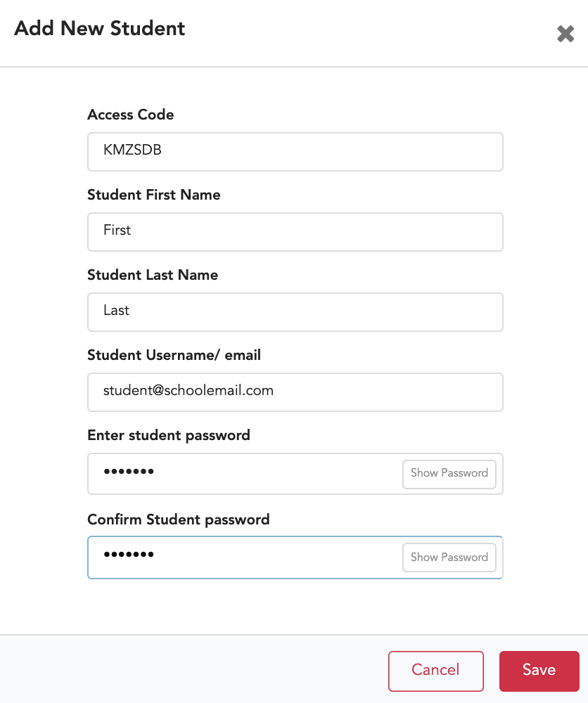Click inside the Student First Name field

tap(295, 231)
